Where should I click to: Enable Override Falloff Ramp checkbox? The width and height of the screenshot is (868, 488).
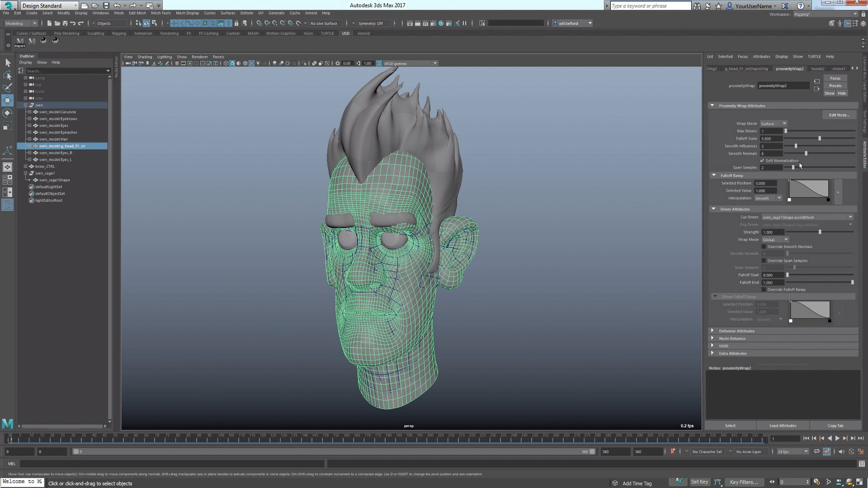pos(764,290)
